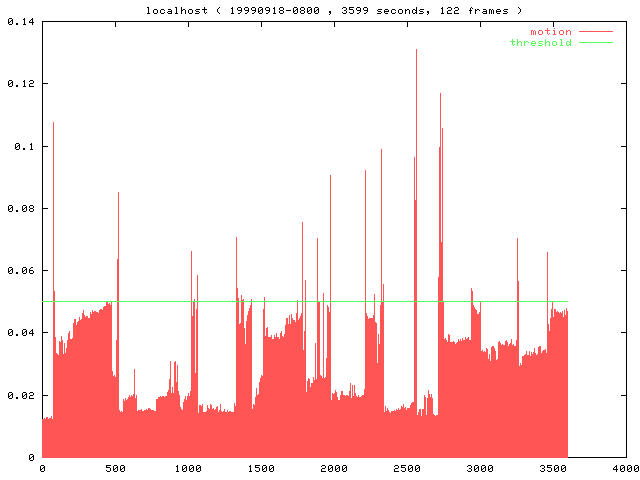Select the 'threshold' legend label
Image resolution: width=640 pixels, height=480 pixels.
pos(540,42)
